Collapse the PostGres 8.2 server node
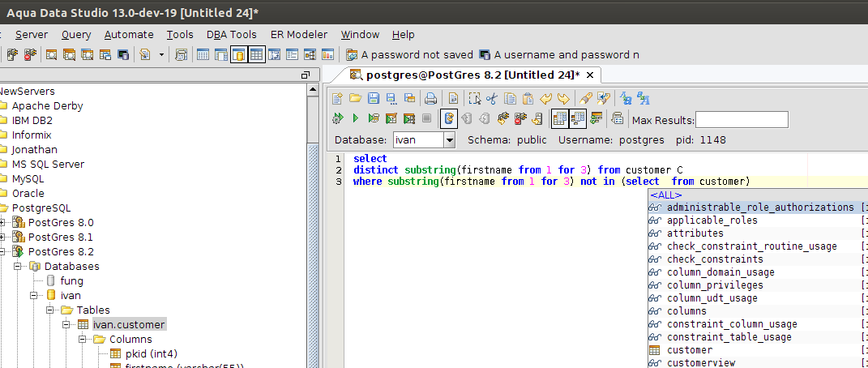 pos(2,252)
